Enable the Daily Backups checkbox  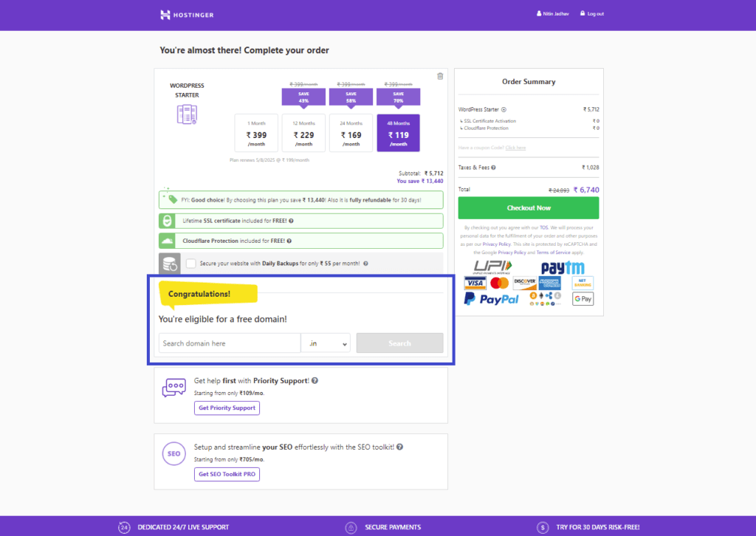[191, 263]
